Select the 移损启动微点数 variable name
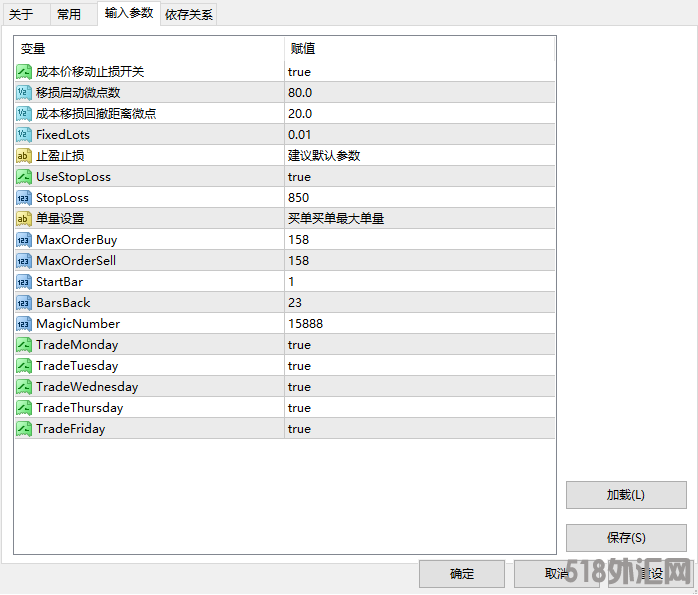 point(78,93)
